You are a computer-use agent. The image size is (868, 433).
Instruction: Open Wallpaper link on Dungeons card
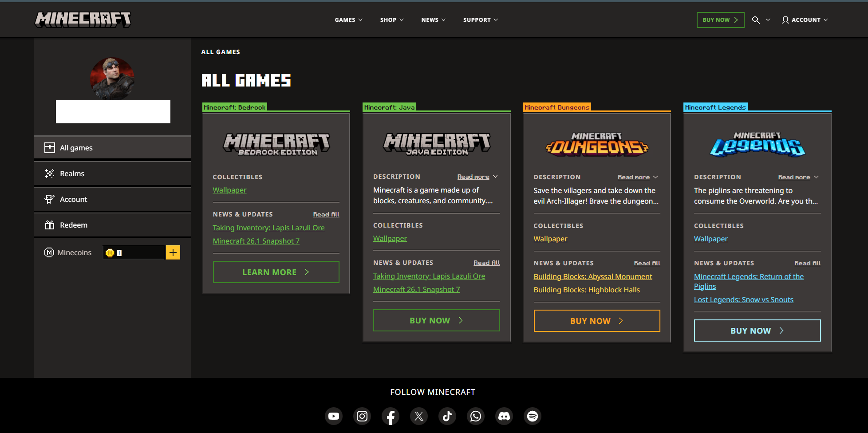tap(550, 239)
